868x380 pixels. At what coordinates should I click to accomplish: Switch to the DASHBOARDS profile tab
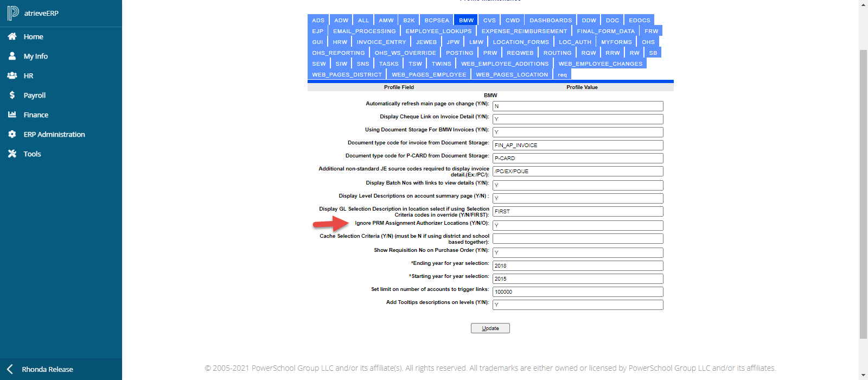[x=551, y=20]
